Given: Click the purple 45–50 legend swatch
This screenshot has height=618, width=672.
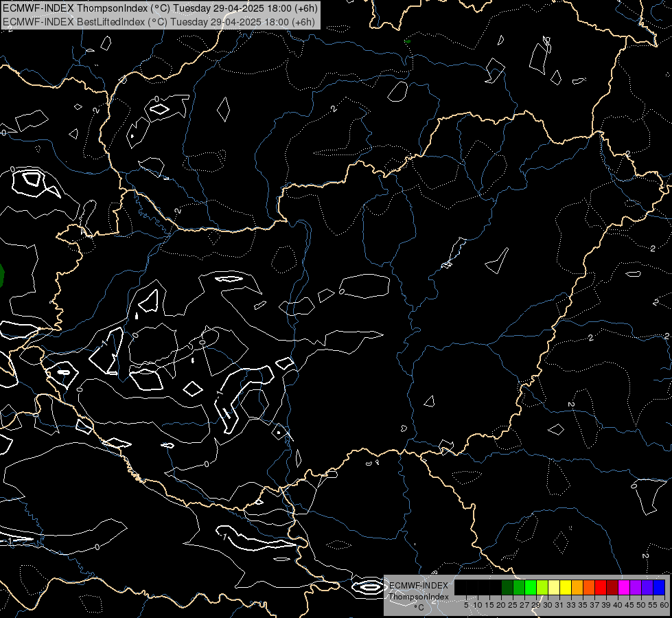Looking at the screenshot, I should tap(636, 587).
